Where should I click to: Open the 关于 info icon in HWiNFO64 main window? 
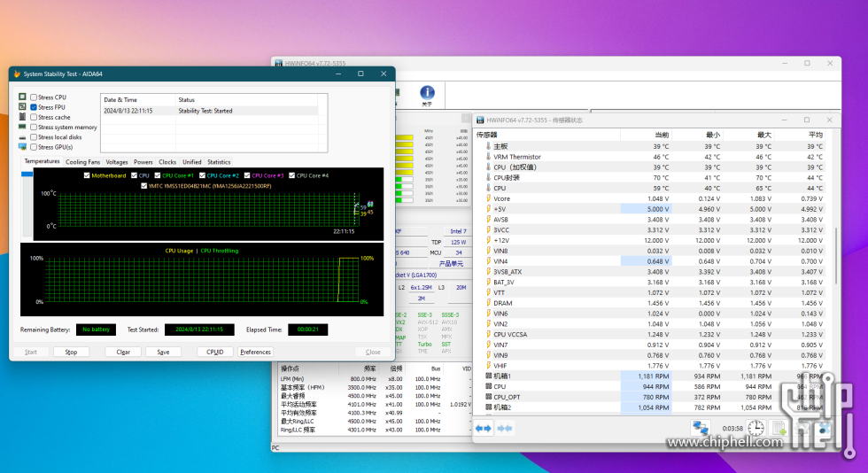[427, 92]
